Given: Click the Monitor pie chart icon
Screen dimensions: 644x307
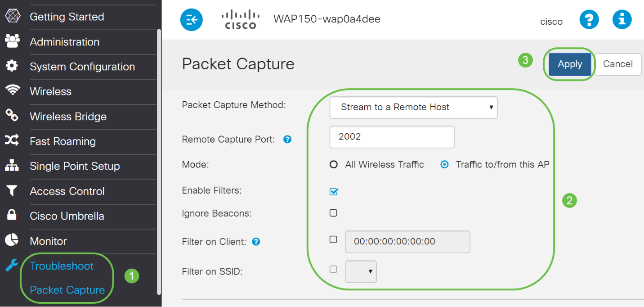Looking at the screenshot, I should click(12, 240).
